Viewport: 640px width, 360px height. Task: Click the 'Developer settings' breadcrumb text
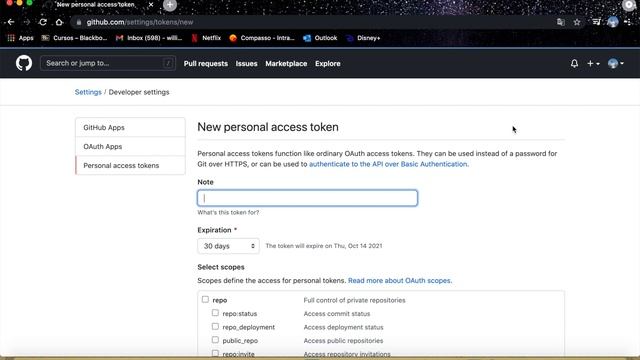coord(139,92)
